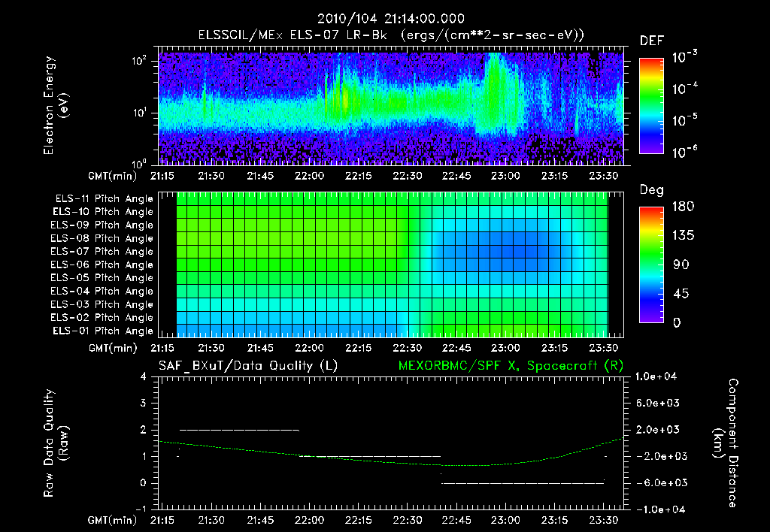This screenshot has width=770, height=532.
Task: Click the date title 2010/104 21:14:00.000
Action: pyautogui.click(x=391, y=19)
